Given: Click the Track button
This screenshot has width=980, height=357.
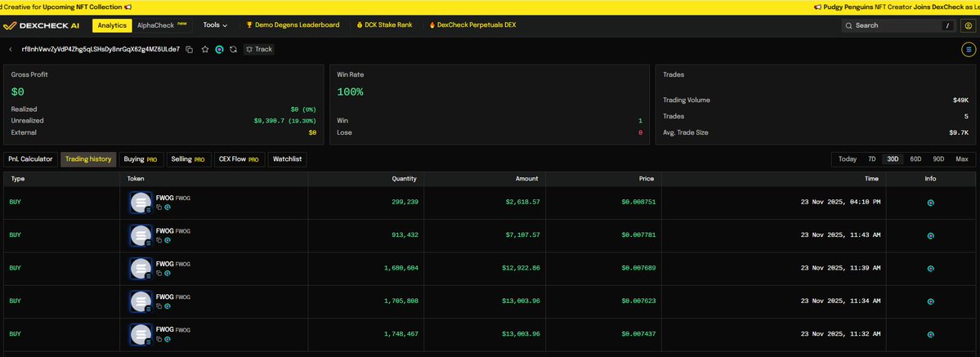Looking at the screenshot, I should (259, 49).
